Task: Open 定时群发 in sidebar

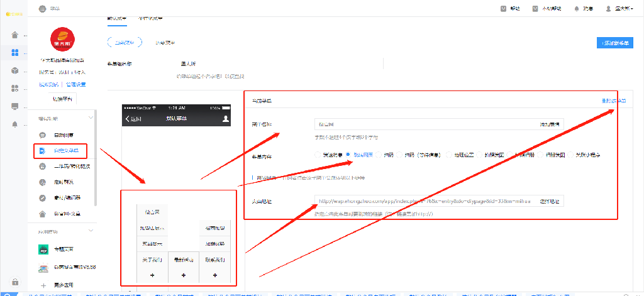Action: coord(64,182)
